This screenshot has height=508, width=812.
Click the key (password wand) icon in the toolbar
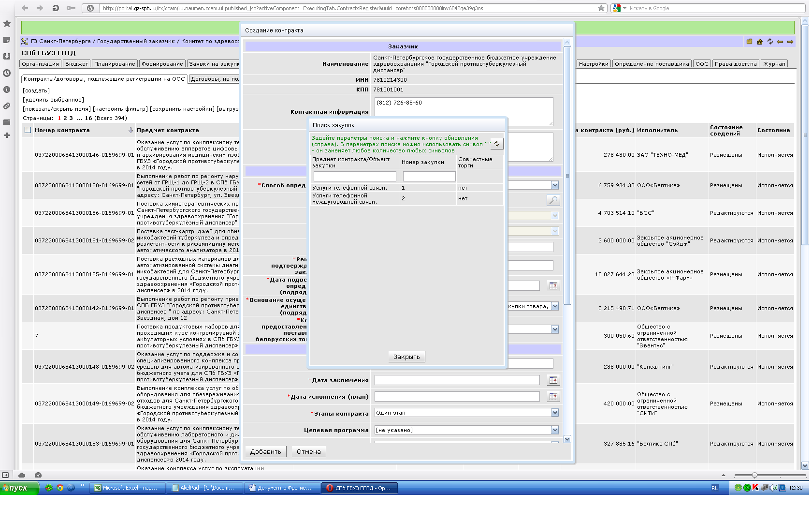pyautogui.click(x=71, y=8)
